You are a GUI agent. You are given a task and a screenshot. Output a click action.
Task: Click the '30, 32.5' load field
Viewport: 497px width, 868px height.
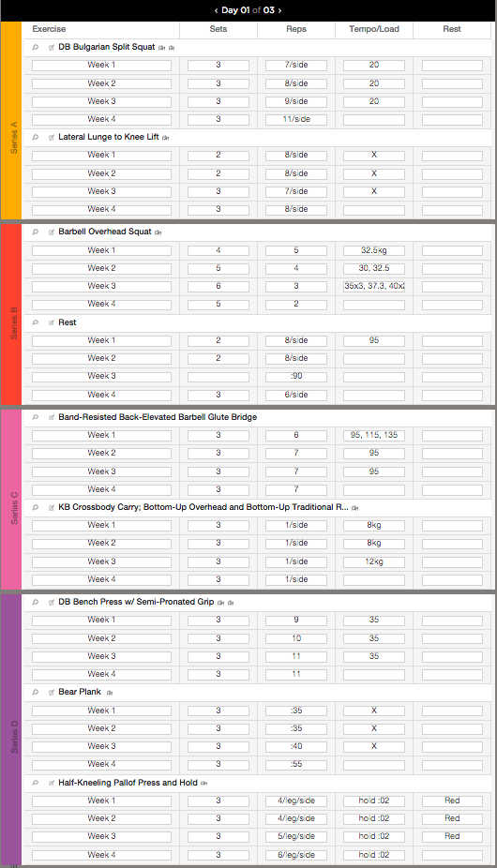[374, 268]
